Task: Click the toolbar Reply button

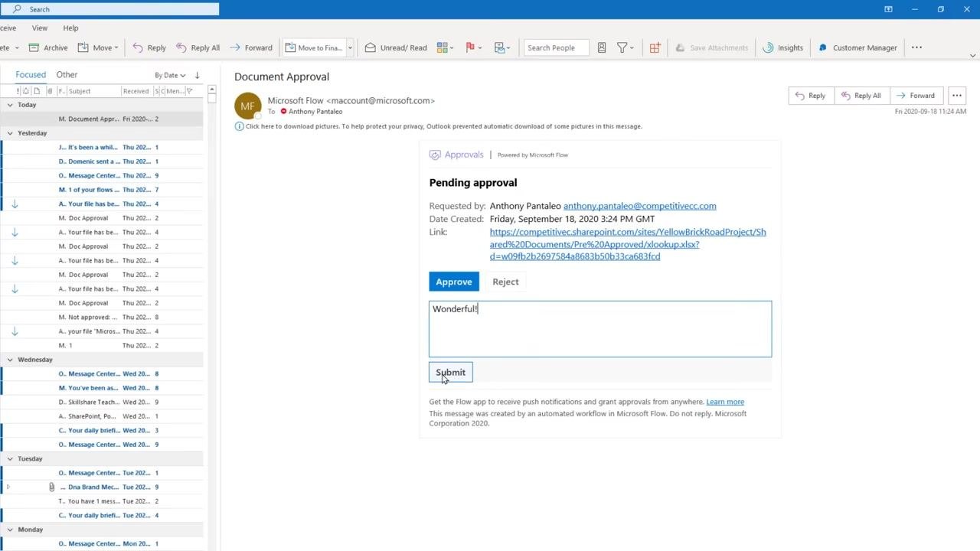Action: point(149,47)
